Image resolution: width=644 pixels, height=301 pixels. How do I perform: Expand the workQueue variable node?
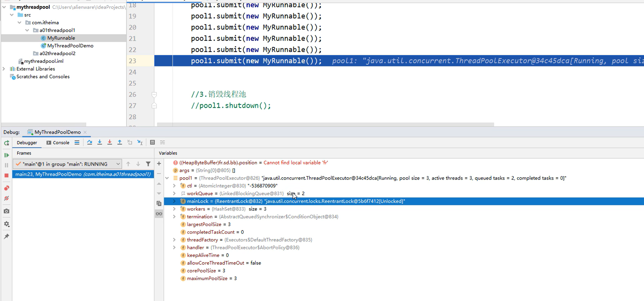tap(174, 193)
